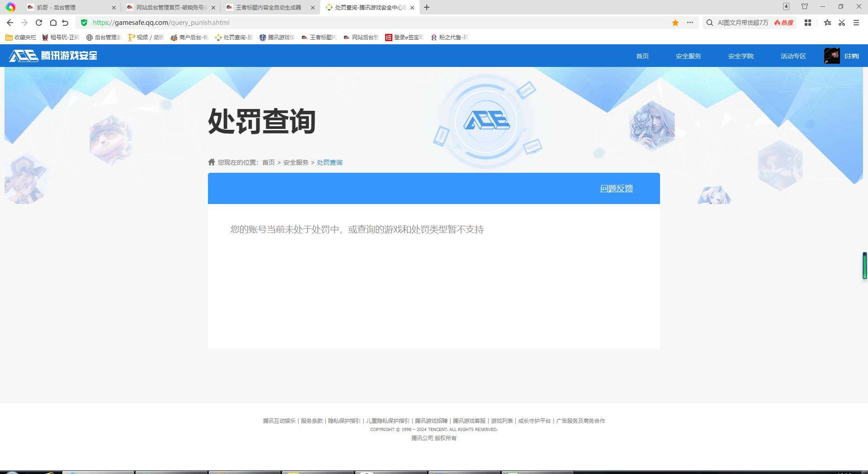Click the browser back arrow
Image resolution: width=868 pixels, height=474 pixels.
(x=10, y=23)
